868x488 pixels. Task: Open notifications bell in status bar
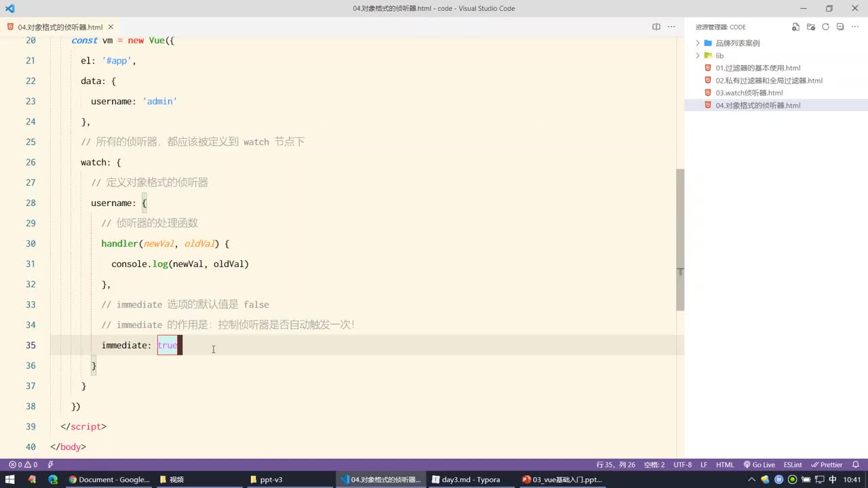(856, 465)
